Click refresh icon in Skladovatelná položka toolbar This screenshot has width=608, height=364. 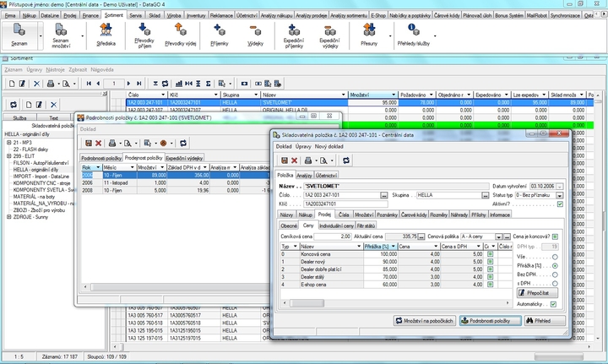[x=346, y=160]
